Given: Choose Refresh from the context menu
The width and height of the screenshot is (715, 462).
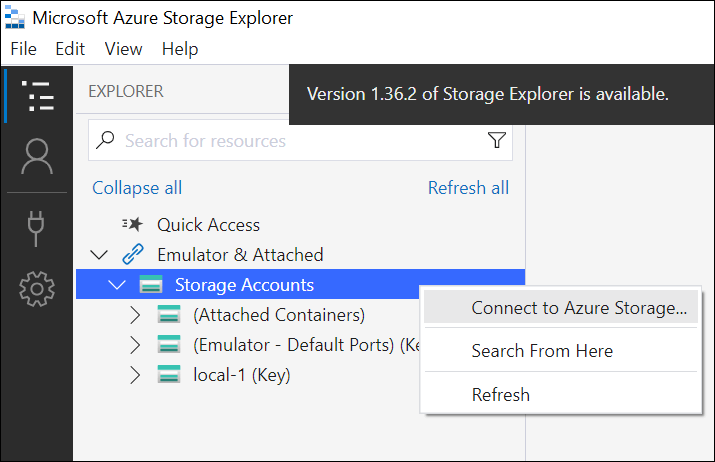Looking at the screenshot, I should [500, 394].
